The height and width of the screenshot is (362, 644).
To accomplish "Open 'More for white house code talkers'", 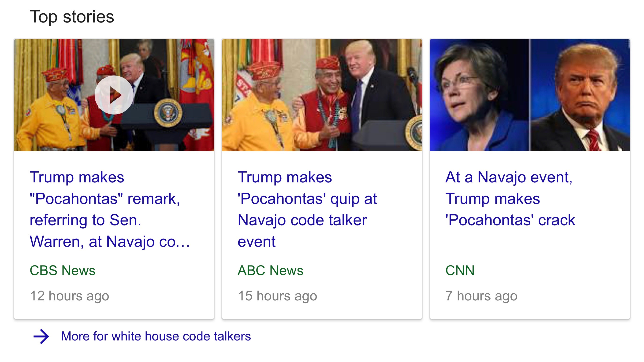I will pyautogui.click(x=156, y=336).
